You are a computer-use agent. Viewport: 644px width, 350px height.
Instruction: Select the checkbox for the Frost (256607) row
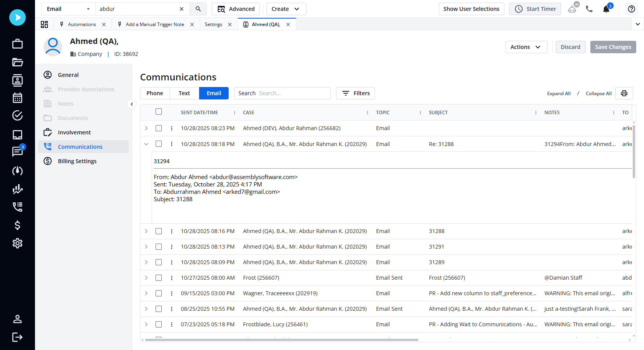(159, 278)
